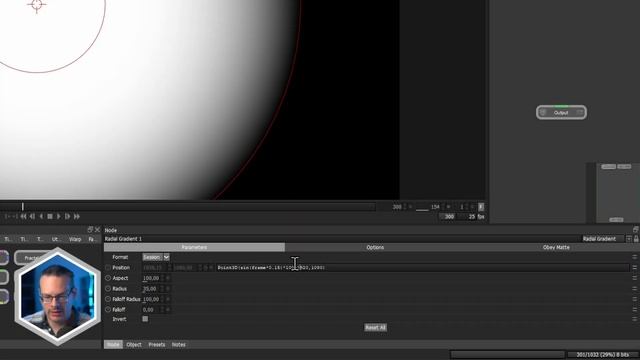This screenshot has width=640, height=360.
Task: Click the Falloff Radius row menu icon
Action: click(x=634, y=299)
